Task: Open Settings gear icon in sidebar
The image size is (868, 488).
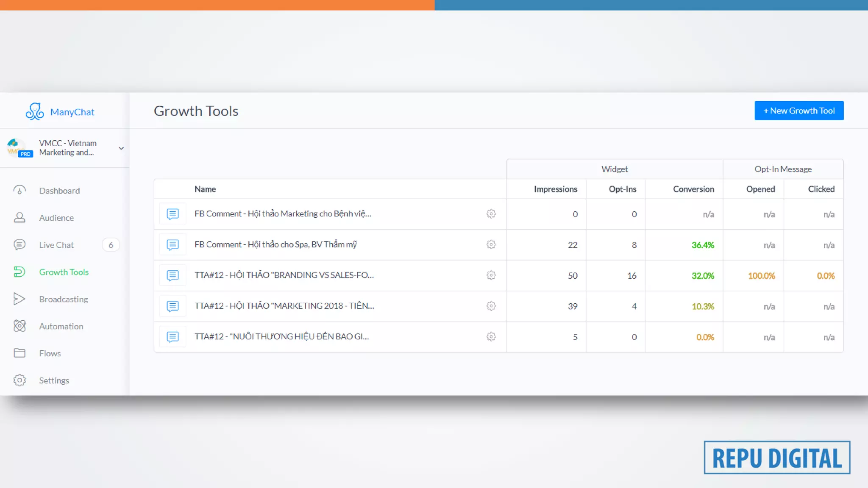Action: click(x=19, y=380)
